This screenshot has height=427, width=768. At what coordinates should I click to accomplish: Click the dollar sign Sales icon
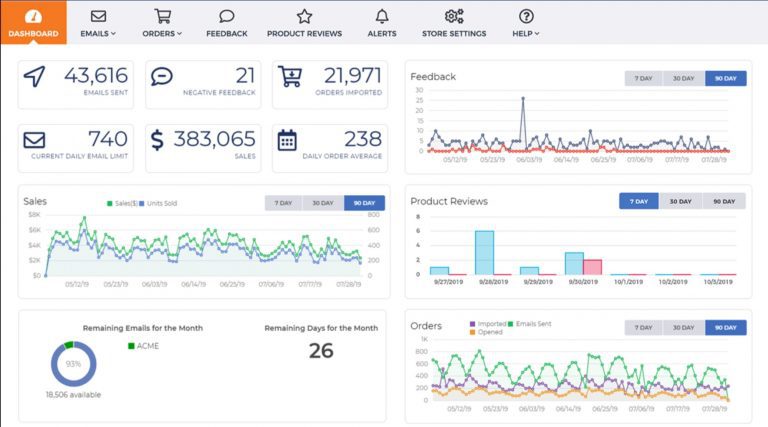[158, 140]
